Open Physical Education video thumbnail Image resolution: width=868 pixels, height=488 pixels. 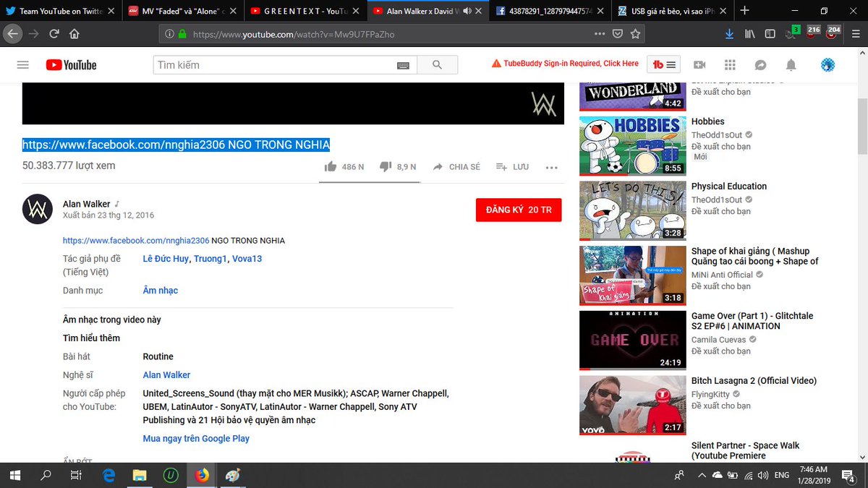(632, 210)
